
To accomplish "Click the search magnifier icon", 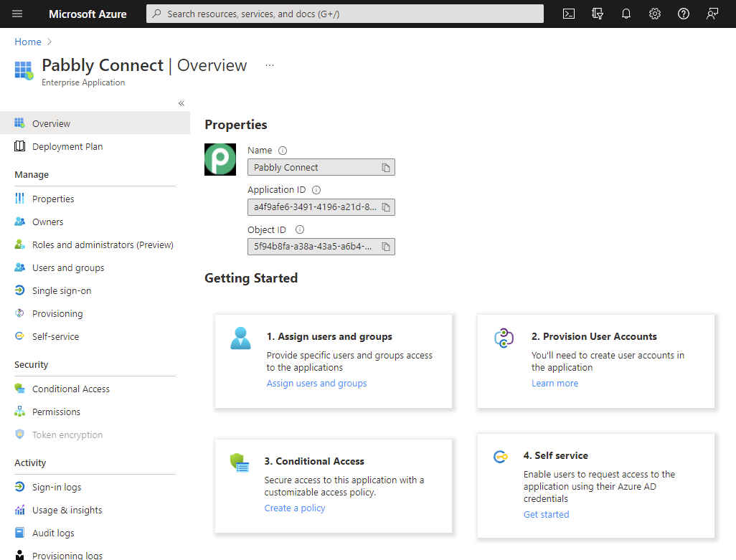I will tap(157, 14).
